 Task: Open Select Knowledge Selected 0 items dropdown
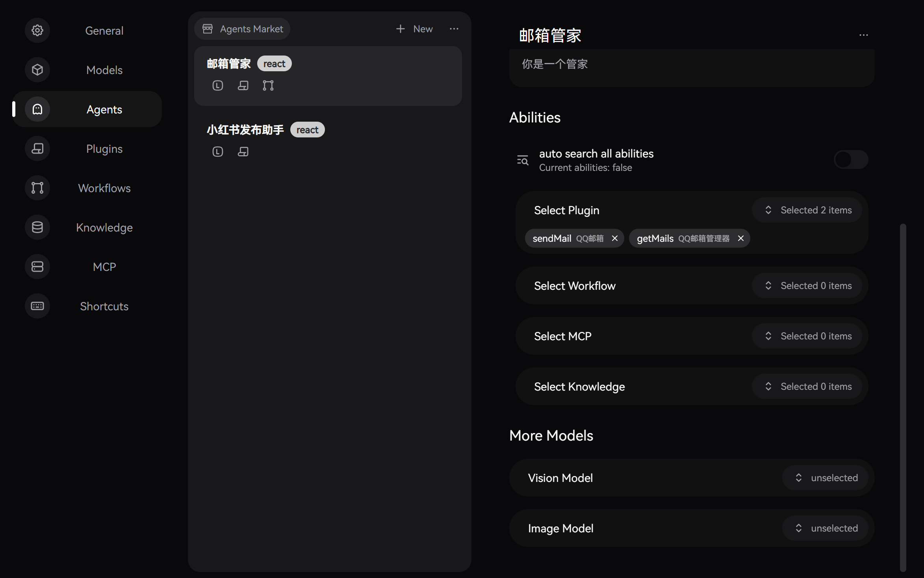click(x=807, y=386)
